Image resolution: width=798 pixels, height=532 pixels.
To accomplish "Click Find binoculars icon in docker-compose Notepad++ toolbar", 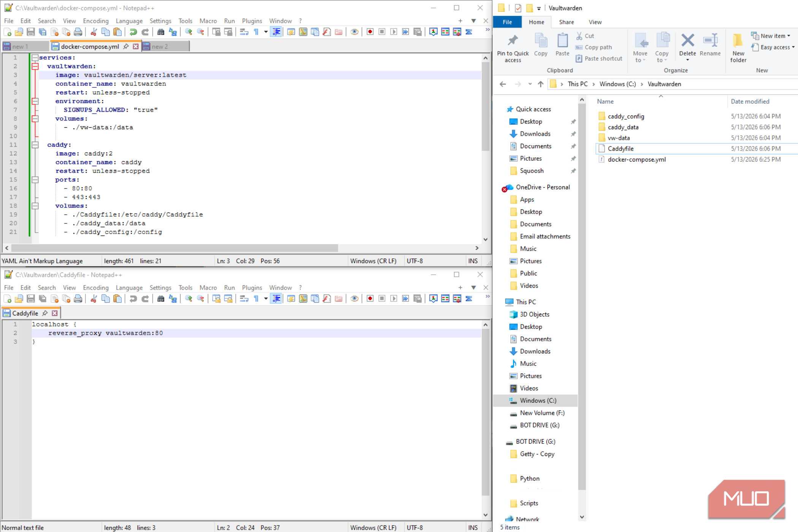I will (x=161, y=32).
